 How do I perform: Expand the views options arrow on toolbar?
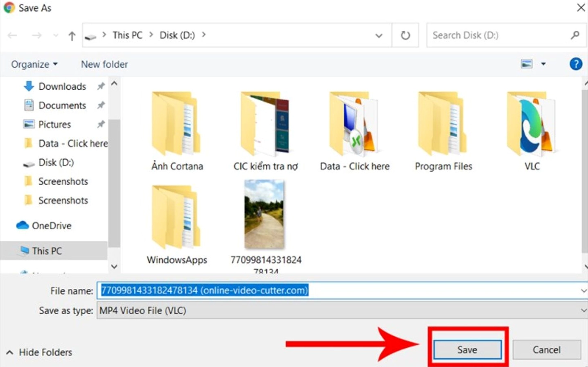(x=543, y=64)
